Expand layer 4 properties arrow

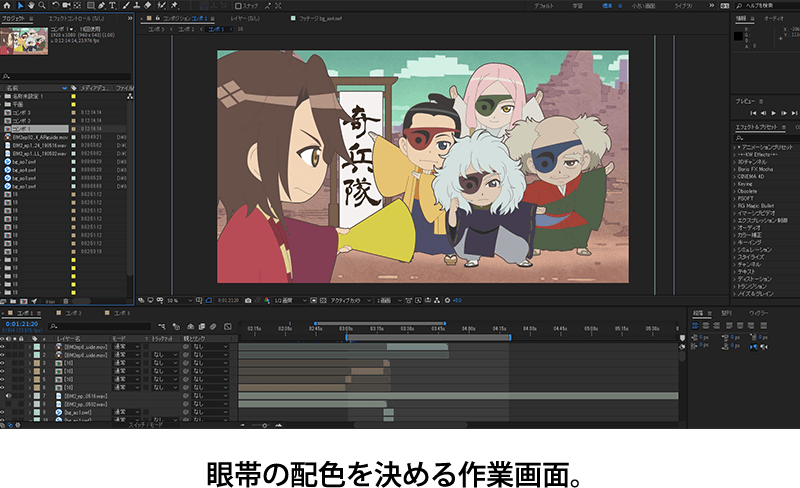tap(30, 371)
